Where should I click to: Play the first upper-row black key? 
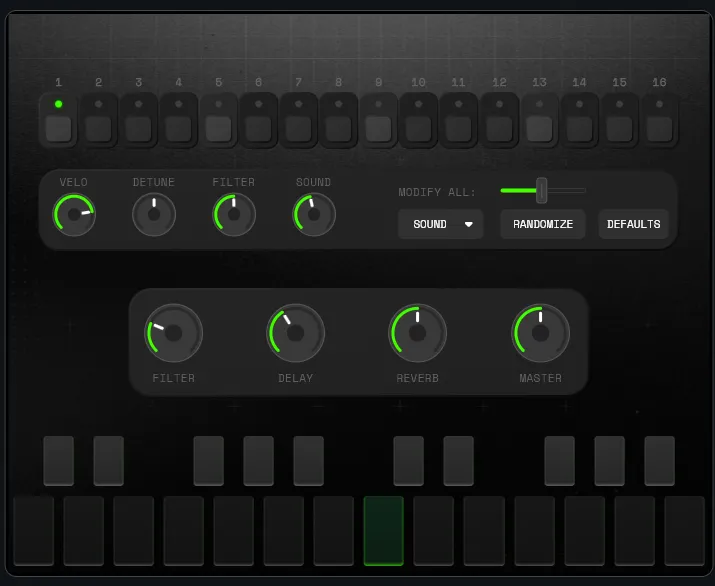[x=58, y=461]
